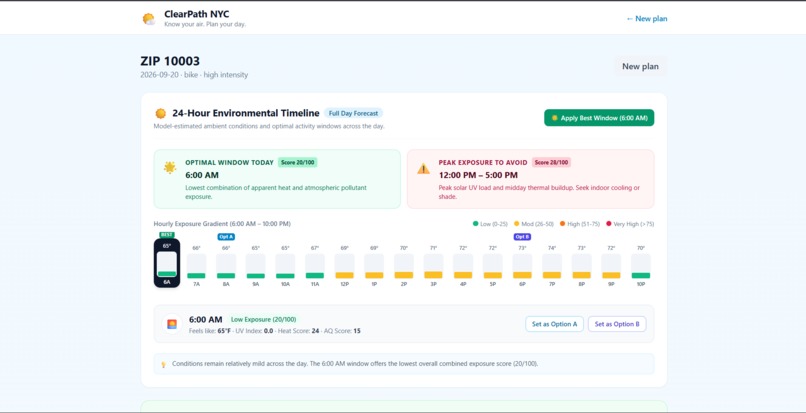Click the sunrise icon beside 6:00 AM details
Viewport: 806px width, 413px height.
(x=172, y=324)
